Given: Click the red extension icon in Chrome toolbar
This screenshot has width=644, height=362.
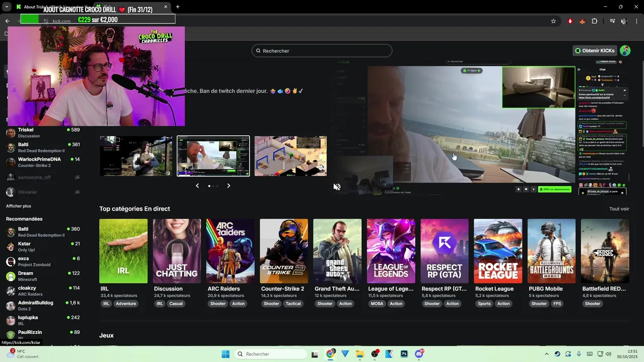Looking at the screenshot, I should pos(570,21).
